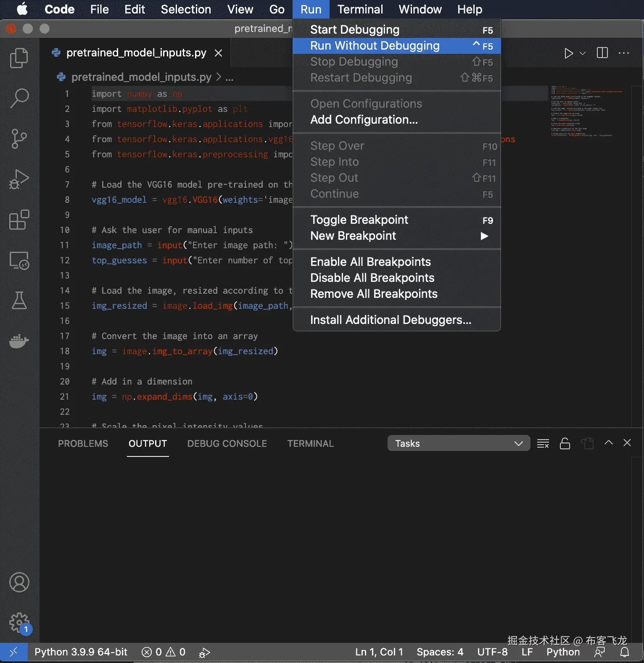Choose Run Without Debugging
Image resolution: width=644 pixels, height=663 pixels.
(375, 45)
